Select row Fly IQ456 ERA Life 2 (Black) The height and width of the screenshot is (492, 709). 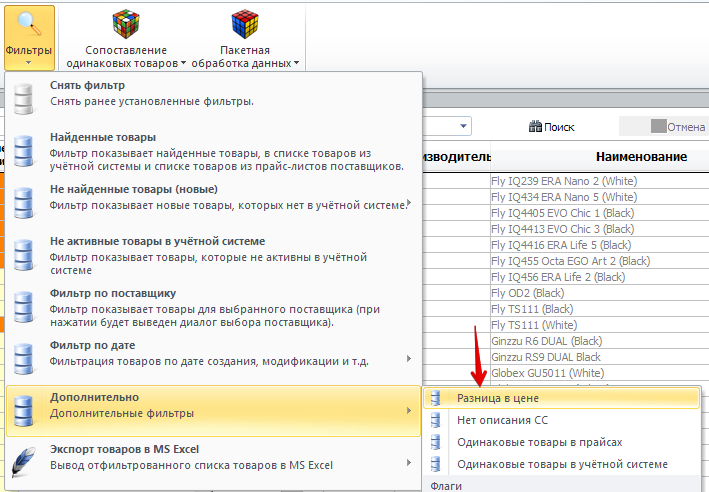558,277
